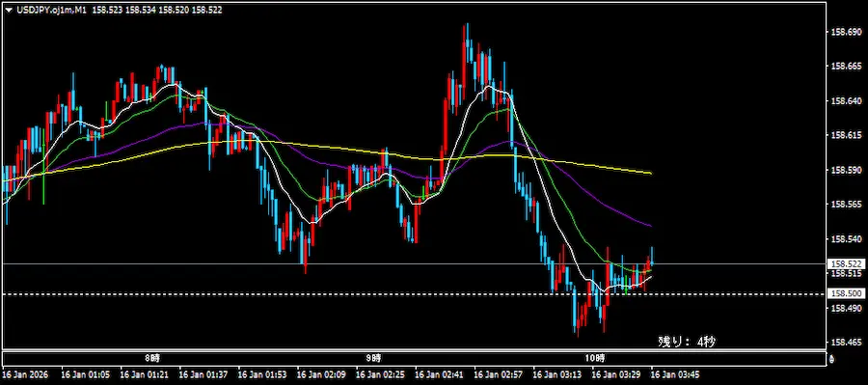Viewport: 868px width, 385px height.
Task: Click the 16 Jan 01:37 time label
Action: pyautogui.click(x=203, y=374)
